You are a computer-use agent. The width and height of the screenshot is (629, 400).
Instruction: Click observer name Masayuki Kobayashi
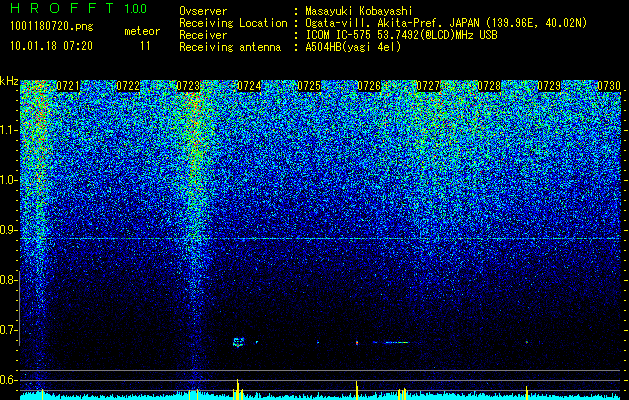point(358,11)
